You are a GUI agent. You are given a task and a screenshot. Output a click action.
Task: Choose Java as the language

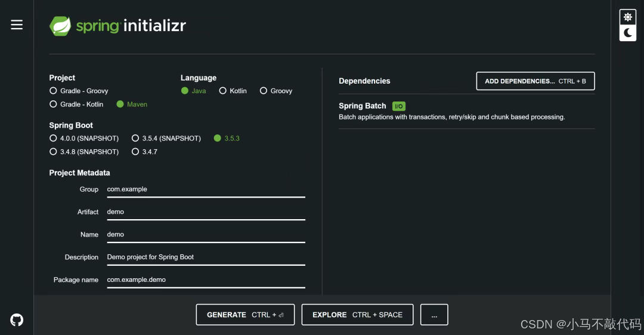[x=193, y=91]
